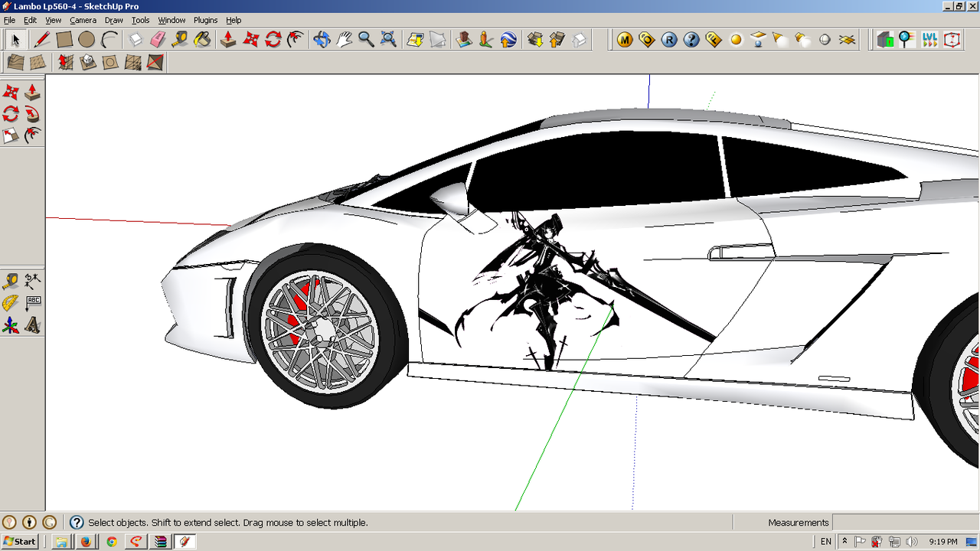Select Push/Pull tool in top toolbar
This screenshot has width=980, height=551.
(228, 39)
